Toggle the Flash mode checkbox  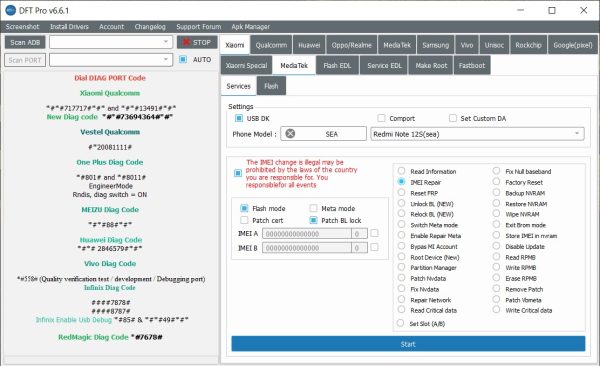pos(244,208)
